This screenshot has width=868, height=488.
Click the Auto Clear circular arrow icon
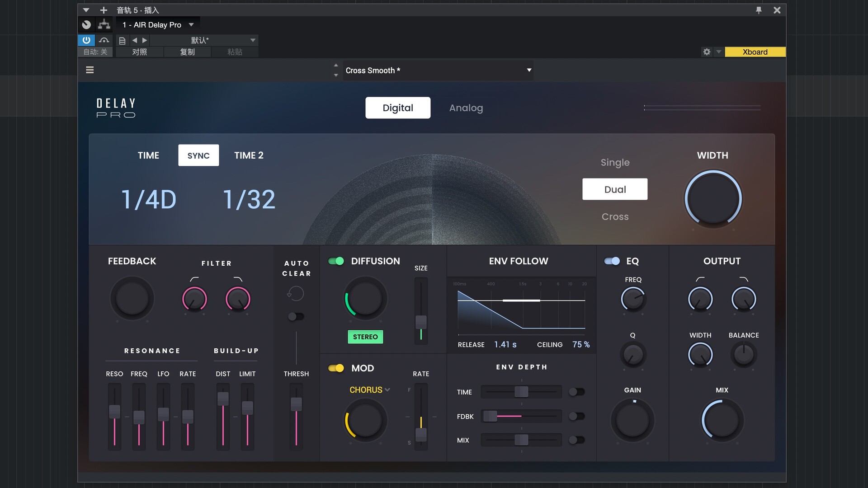[x=296, y=294]
